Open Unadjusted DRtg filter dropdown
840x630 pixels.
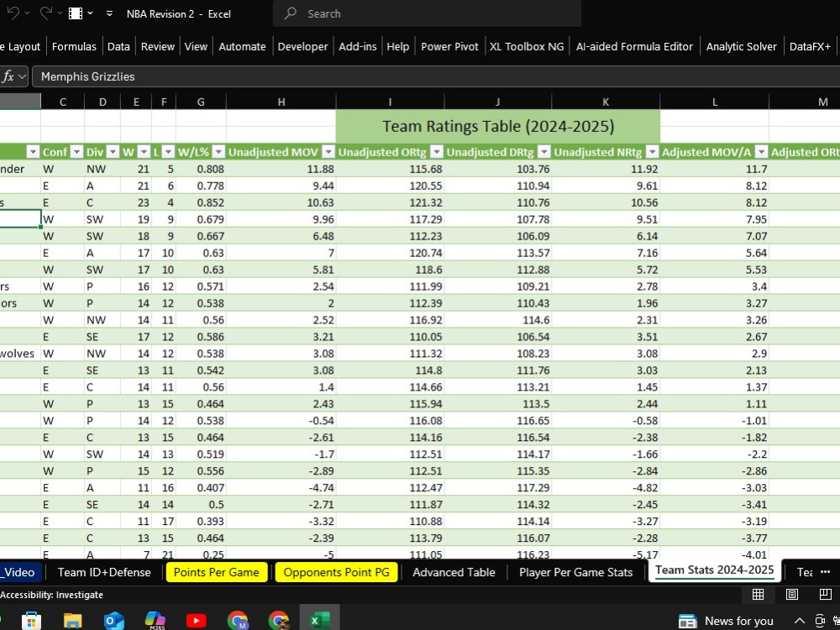[543, 152]
